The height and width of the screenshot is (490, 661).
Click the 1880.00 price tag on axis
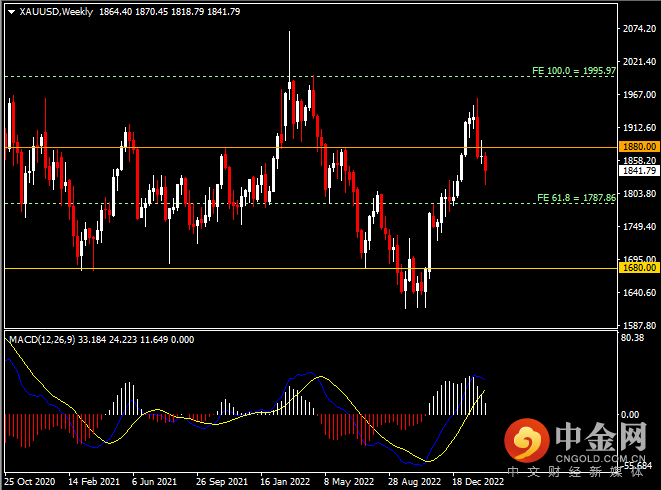(638, 146)
